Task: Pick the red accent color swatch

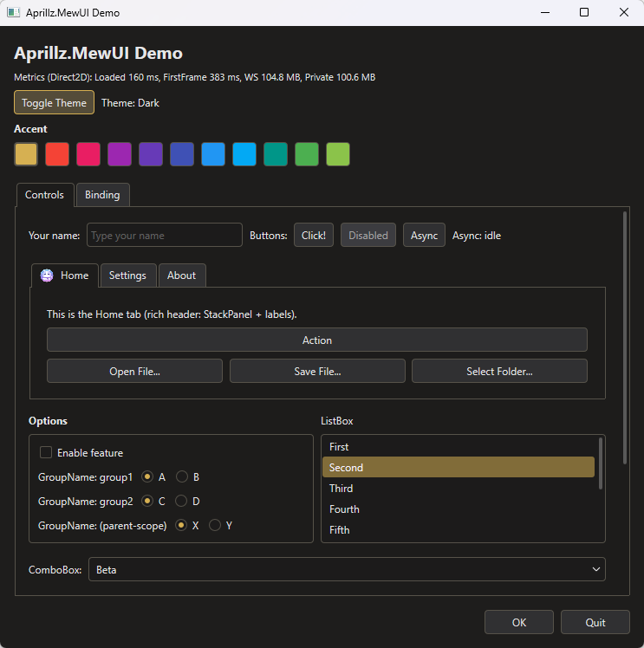Action: (x=57, y=154)
